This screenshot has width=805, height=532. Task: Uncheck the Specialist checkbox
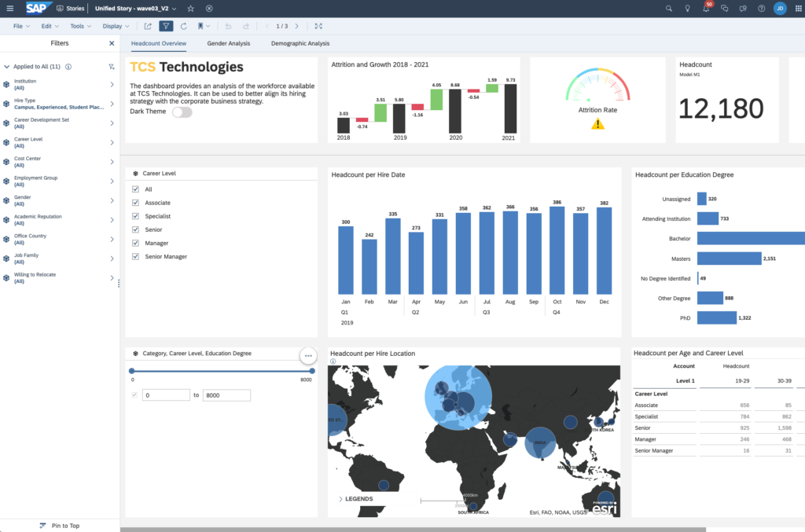coord(135,216)
